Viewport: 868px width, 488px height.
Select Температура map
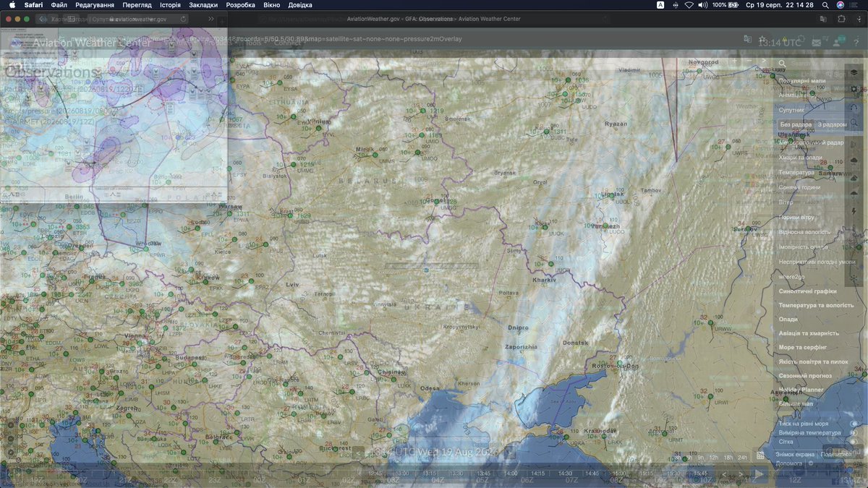point(796,172)
